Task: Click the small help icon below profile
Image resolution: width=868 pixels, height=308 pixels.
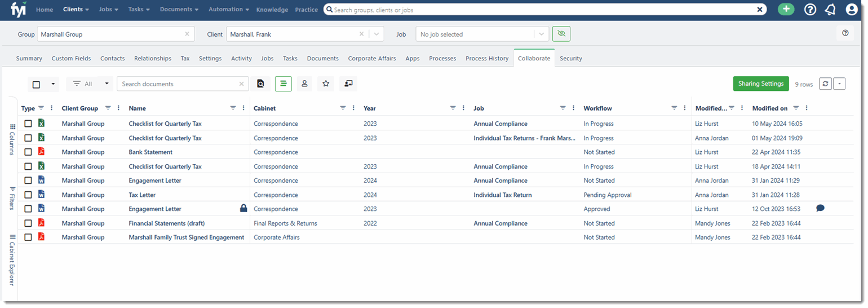Action: [845, 33]
